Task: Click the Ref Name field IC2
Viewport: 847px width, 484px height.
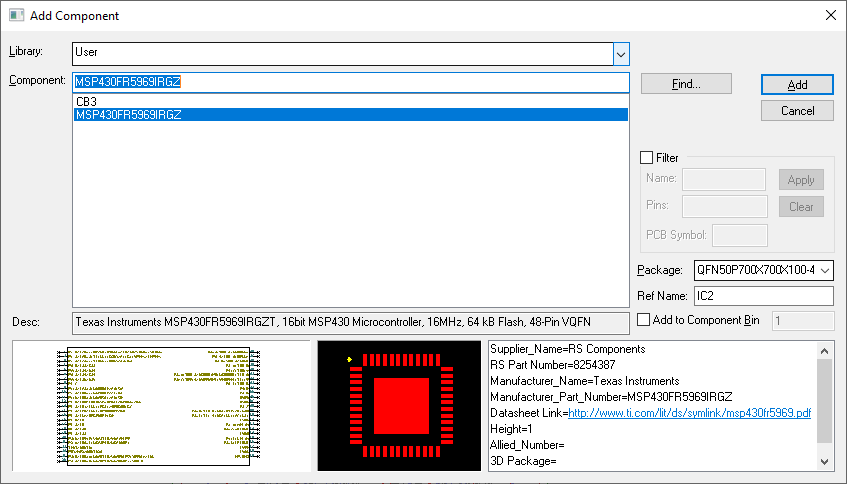Action: [x=763, y=296]
